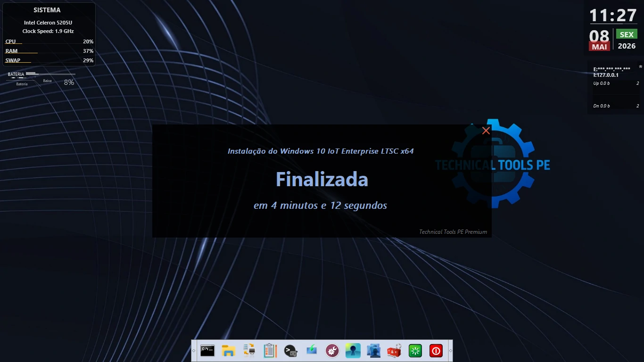This screenshot has width=644, height=362.
Task: Close the installation finished dialog
Action: pos(486,131)
